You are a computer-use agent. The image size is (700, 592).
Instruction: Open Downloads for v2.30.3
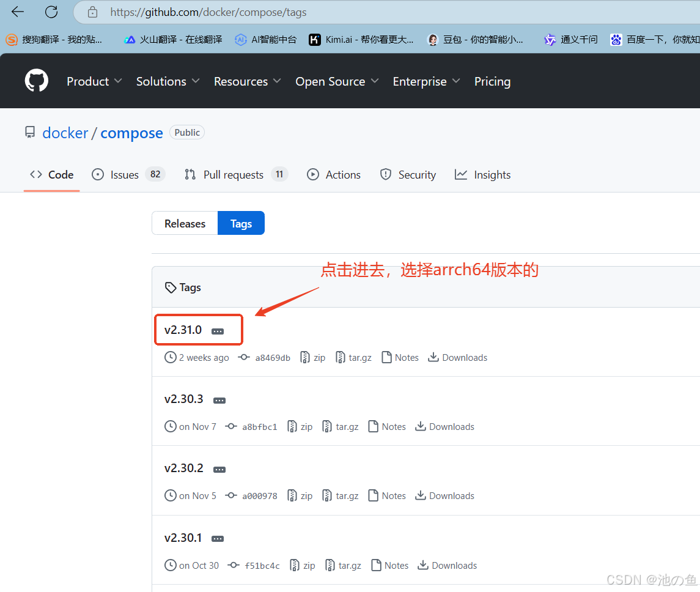[444, 427]
